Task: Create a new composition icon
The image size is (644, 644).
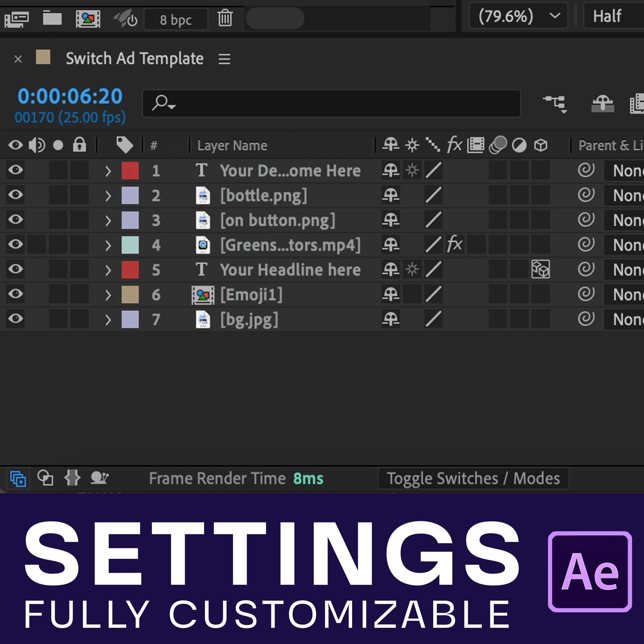Action: 88,19
